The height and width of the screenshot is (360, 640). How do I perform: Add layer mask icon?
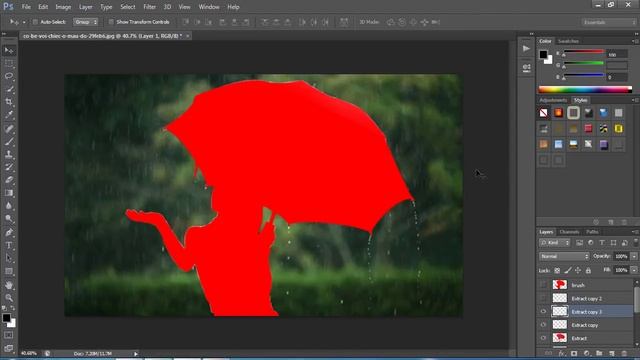tap(574, 353)
